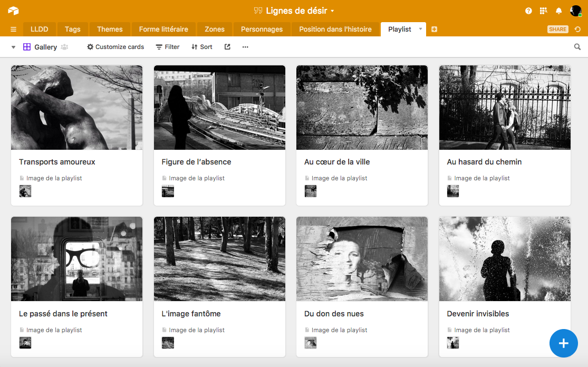Image resolution: width=588 pixels, height=367 pixels.
Task: Open the Playlist tab dropdown arrow
Action: coord(420,29)
